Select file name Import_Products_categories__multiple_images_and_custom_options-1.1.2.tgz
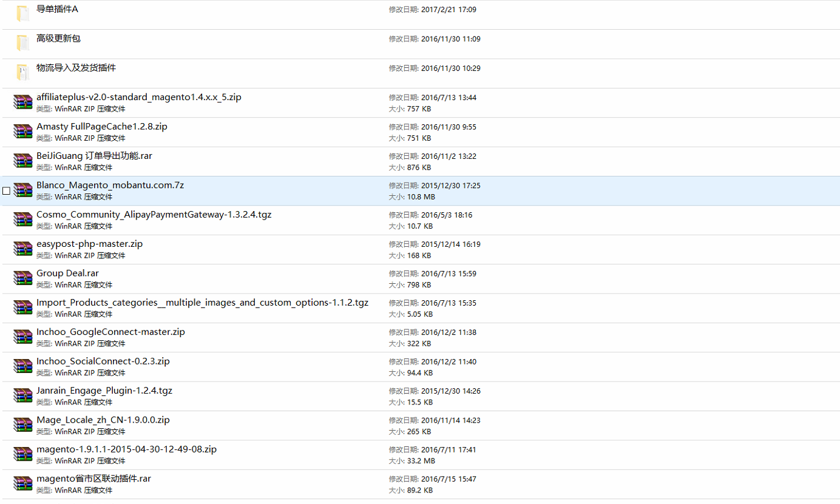 [x=202, y=302]
